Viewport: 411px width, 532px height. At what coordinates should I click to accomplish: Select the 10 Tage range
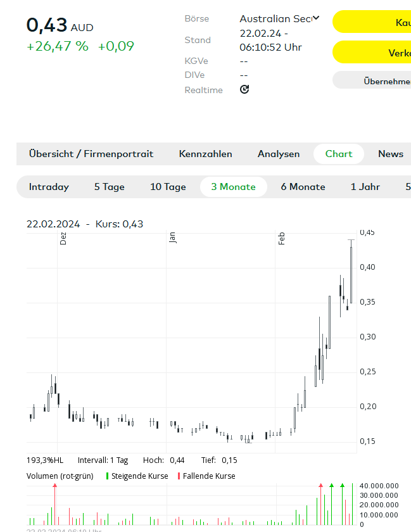(168, 187)
